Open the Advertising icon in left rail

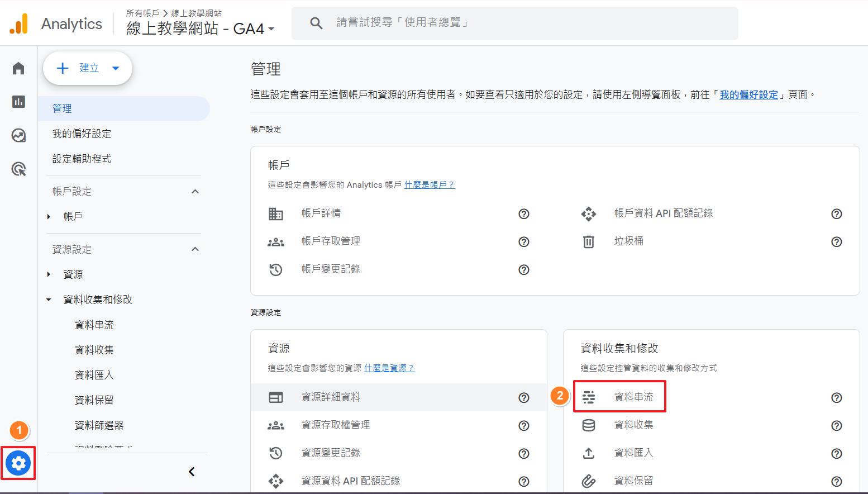(18, 169)
